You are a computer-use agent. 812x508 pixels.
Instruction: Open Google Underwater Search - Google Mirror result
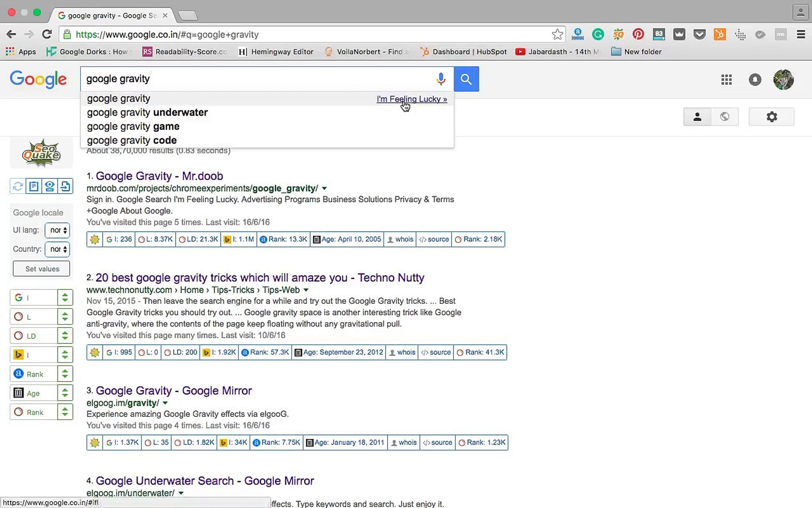[x=205, y=481]
